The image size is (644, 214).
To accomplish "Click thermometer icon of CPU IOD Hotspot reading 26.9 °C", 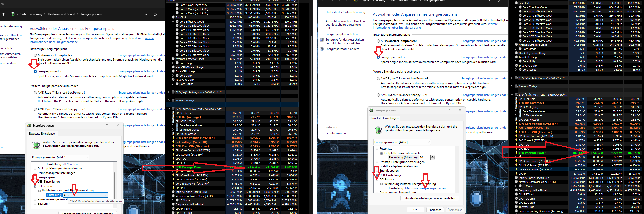I will coord(173,134).
